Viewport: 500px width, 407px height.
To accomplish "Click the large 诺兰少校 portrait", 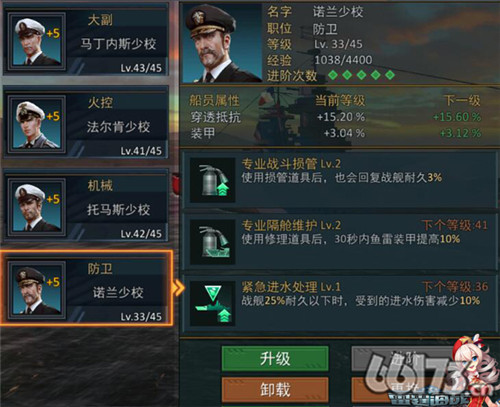I will 222,43.
